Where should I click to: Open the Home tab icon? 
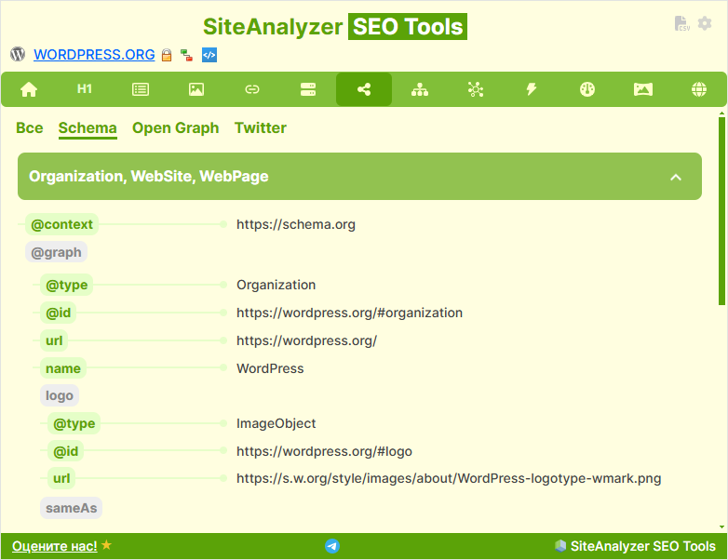coord(29,89)
